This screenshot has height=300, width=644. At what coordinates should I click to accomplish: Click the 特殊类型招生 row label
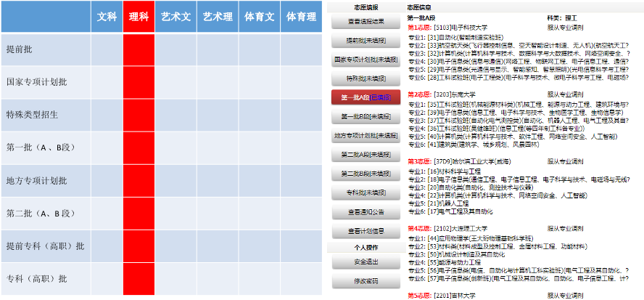[x=33, y=115]
